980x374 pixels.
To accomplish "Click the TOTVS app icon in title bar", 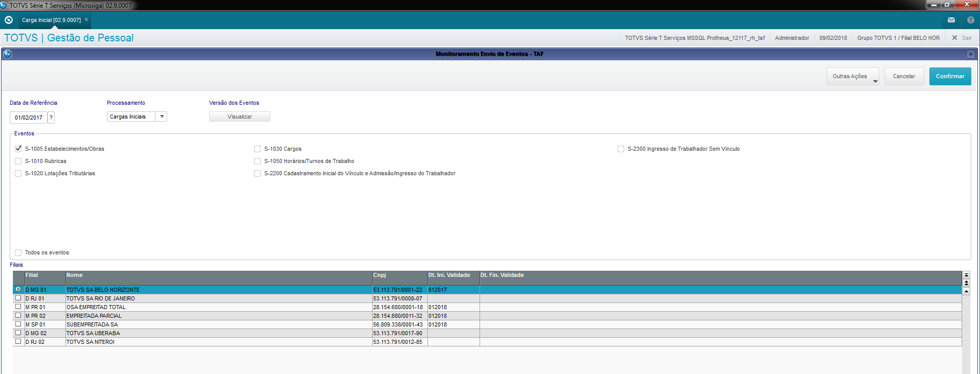I will 4,5.
